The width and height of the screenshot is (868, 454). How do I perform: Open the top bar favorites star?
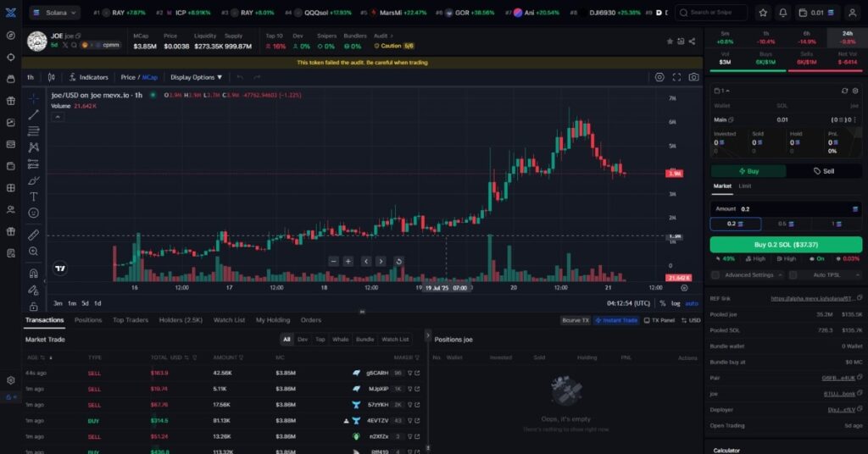tap(763, 12)
